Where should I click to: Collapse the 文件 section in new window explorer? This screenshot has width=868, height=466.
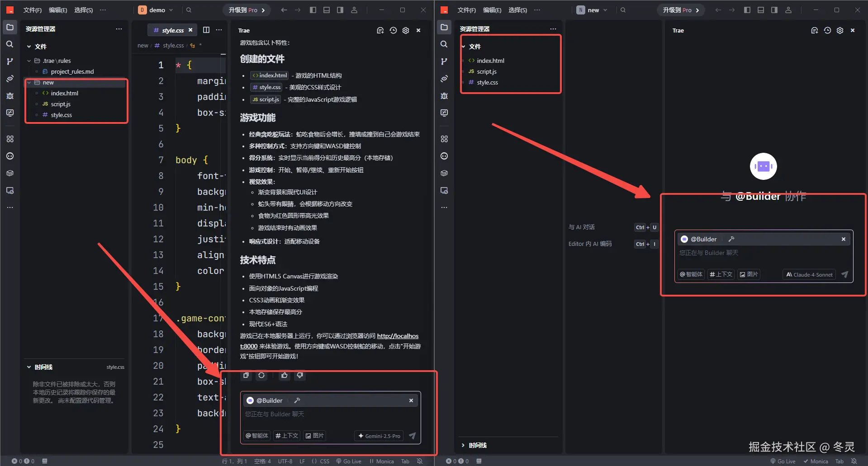[463, 47]
